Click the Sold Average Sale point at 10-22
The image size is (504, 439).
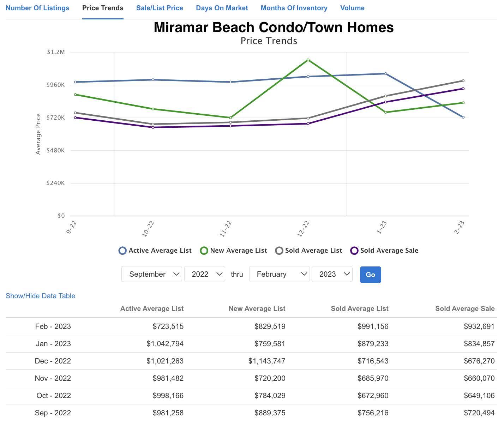pos(153,127)
